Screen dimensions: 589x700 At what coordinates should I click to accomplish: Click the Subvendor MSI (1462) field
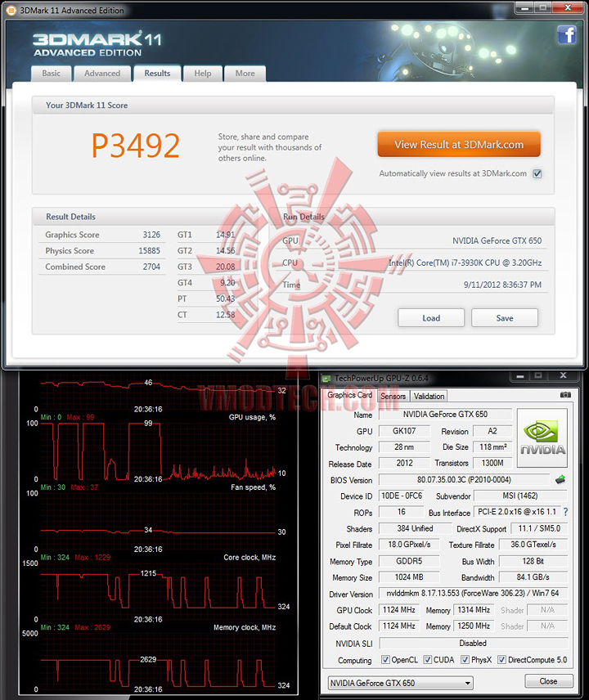(520, 496)
